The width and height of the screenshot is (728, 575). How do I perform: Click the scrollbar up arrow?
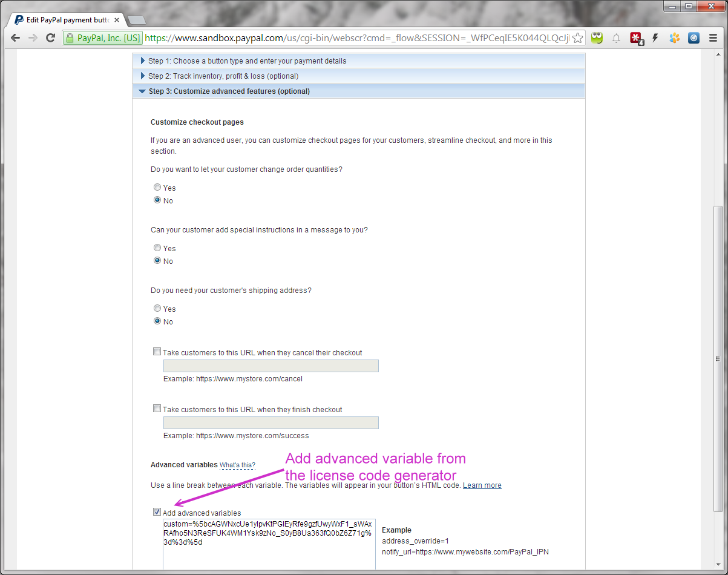point(718,56)
